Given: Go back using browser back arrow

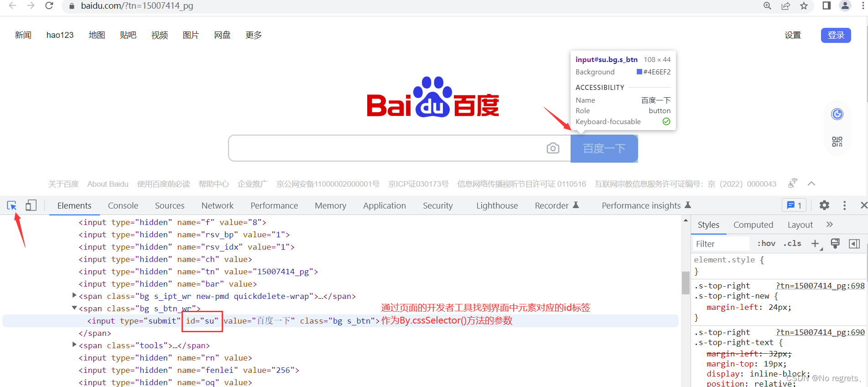Looking at the screenshot, I should click(x=13, y=5).
